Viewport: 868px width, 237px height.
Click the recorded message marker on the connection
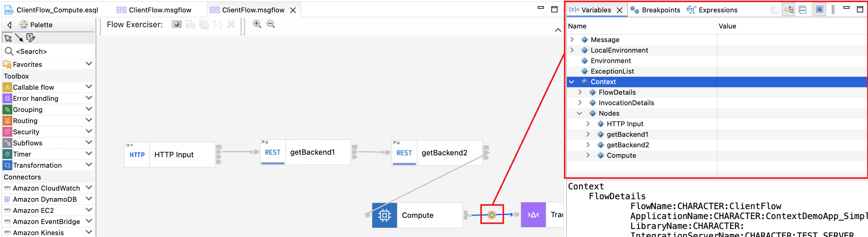pos(492,215)
